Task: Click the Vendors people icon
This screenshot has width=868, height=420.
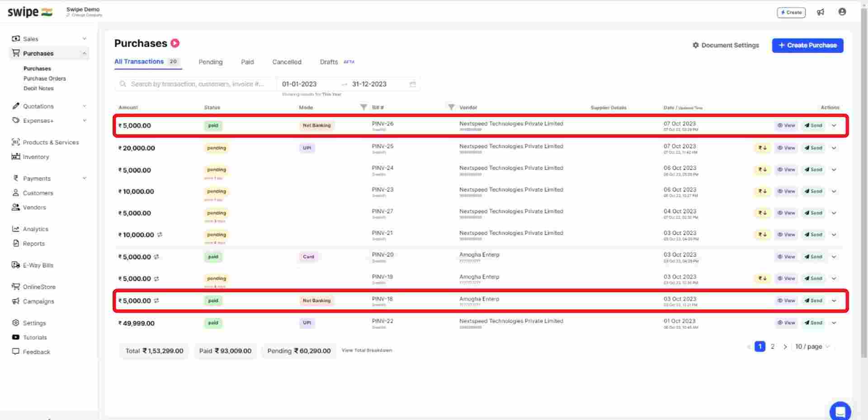Action: click(x=16, y=207)
